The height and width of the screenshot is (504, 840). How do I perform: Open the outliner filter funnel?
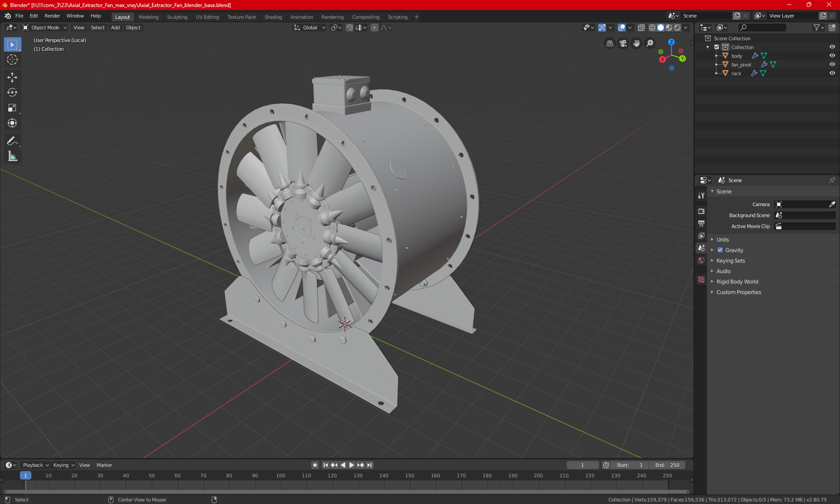[x=819, y=28]
